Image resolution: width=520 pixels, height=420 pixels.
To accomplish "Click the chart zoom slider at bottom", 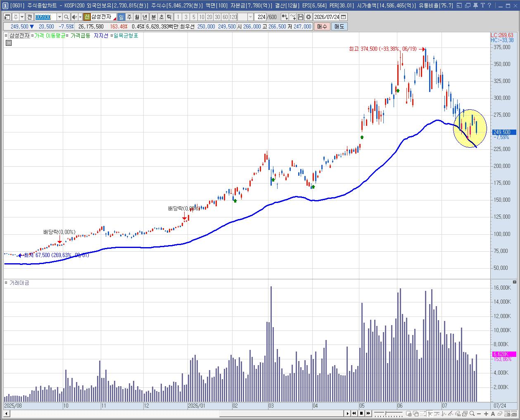I will (388, 413).
